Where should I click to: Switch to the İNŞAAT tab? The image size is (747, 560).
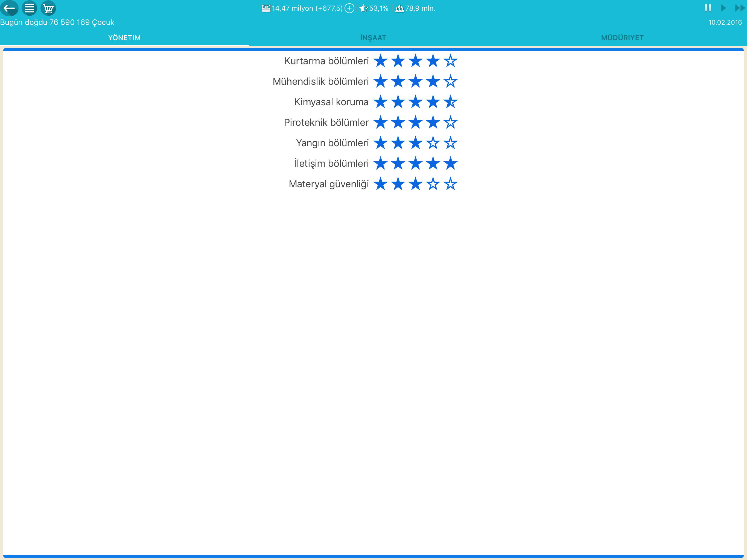[x=373, y=38]
